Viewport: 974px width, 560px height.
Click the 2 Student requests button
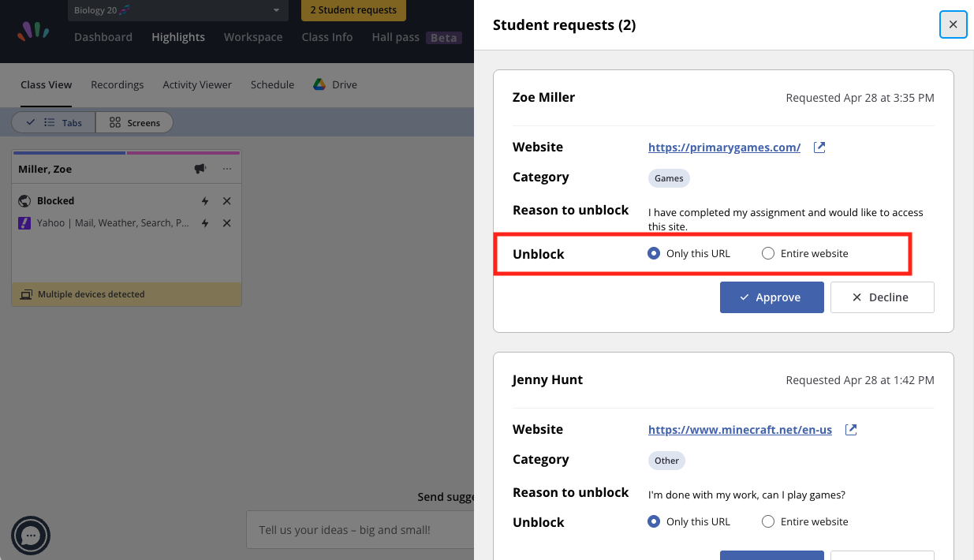353,10
